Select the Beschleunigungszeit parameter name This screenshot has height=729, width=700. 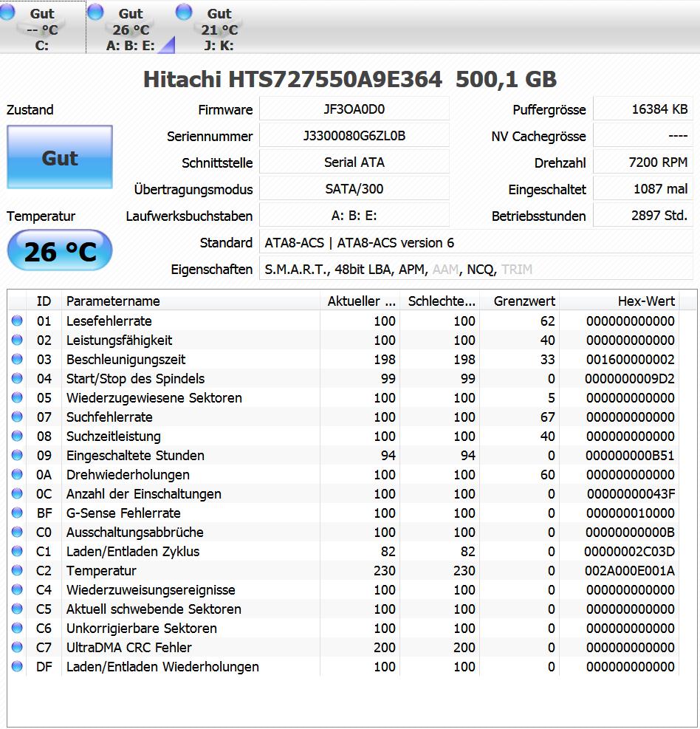[x=126, y=360]
